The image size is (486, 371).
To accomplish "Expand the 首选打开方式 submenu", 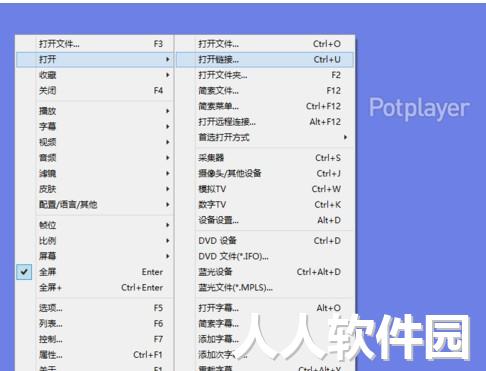I will click(x=264, y=137).
